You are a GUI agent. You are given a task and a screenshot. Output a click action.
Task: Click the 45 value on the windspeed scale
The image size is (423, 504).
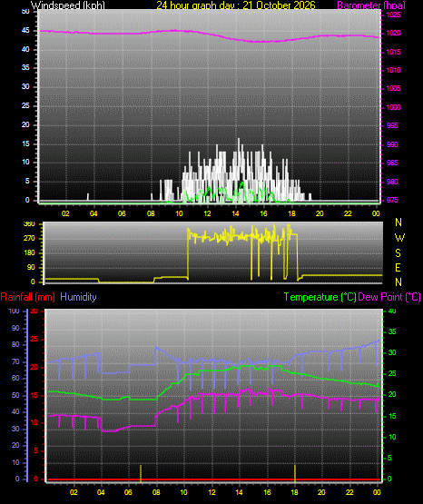coord(25,31)
